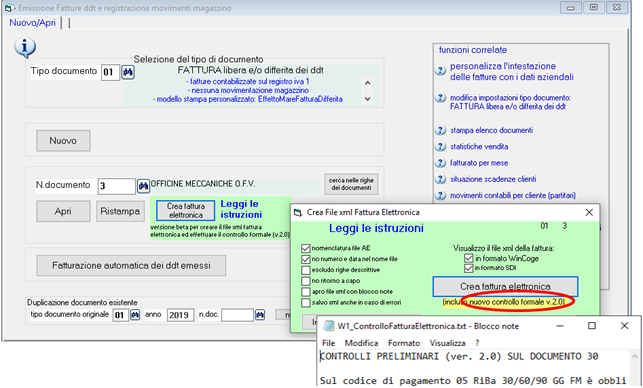
Task: Click includo nuovo controllo formale v.2.0 label
Action: 504,302
